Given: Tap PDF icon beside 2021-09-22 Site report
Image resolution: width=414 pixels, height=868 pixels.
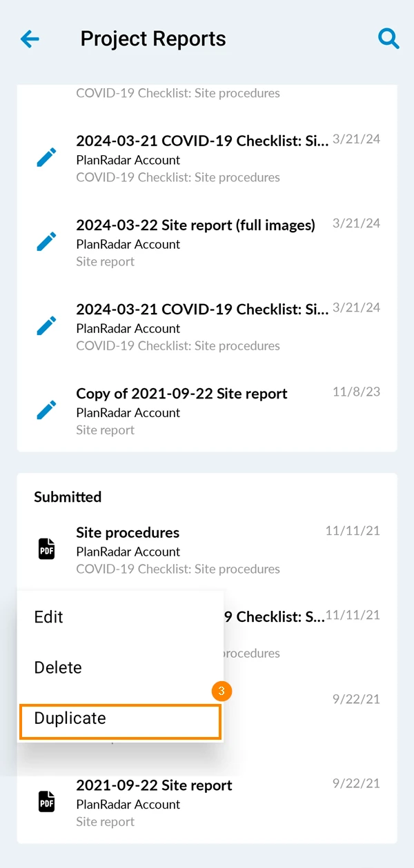Looking at the screenshot, I should [x=46, y=802].
